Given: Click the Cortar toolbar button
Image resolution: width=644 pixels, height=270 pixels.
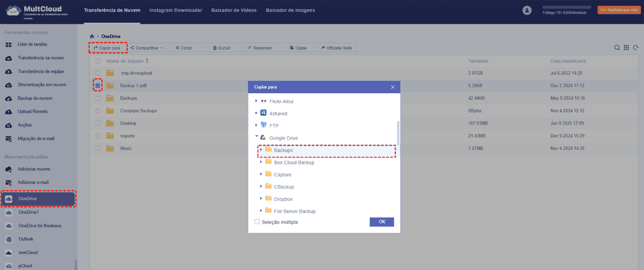Looking at the screenshot, I should click(182, 48).
